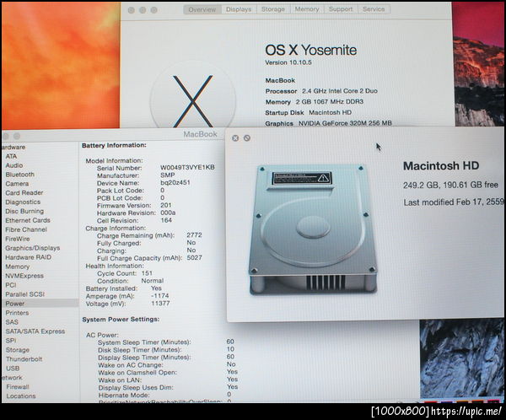
Task: Select Firewall under Network in sidebar
Action: tap(18, 387)
